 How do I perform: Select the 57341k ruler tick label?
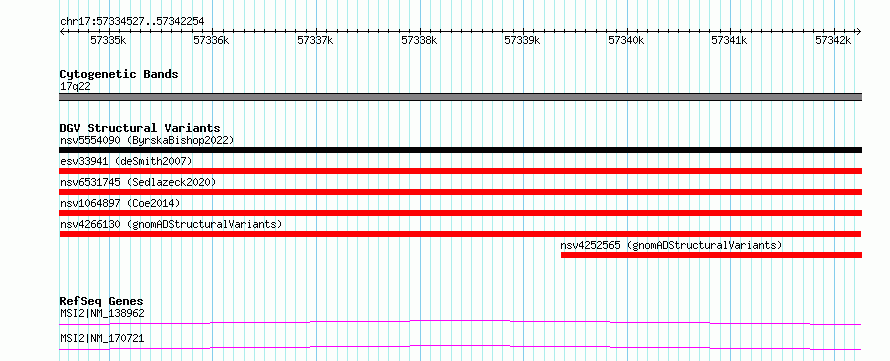pyautogui.click(x=729, y=40)
